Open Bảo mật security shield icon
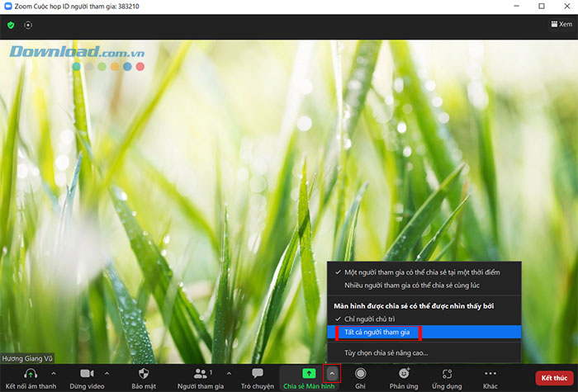The height and width of the screenshot is (392, 578). click(143, 374)
